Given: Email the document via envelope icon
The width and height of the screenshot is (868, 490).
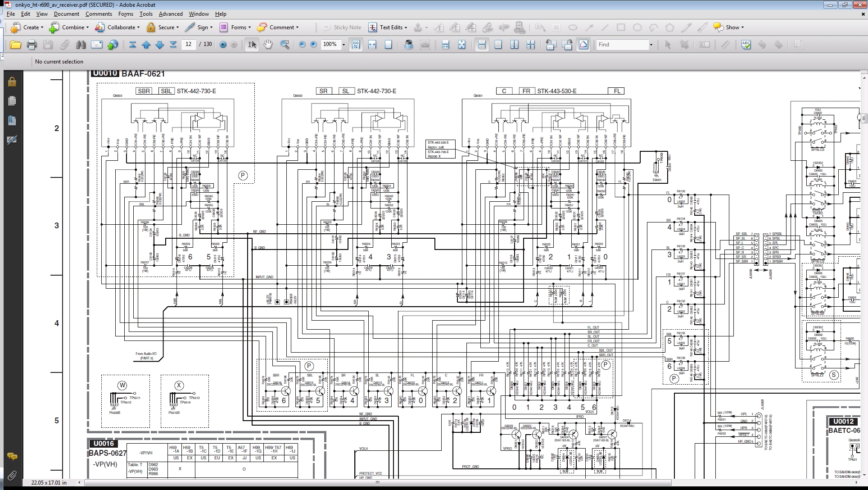Looking at the screenshot, I should [x=97, y=45].
